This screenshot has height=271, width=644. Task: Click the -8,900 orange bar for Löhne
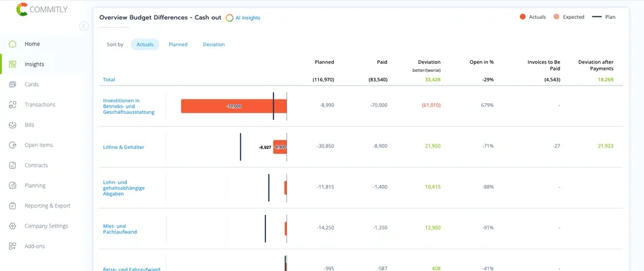point(280,147)
